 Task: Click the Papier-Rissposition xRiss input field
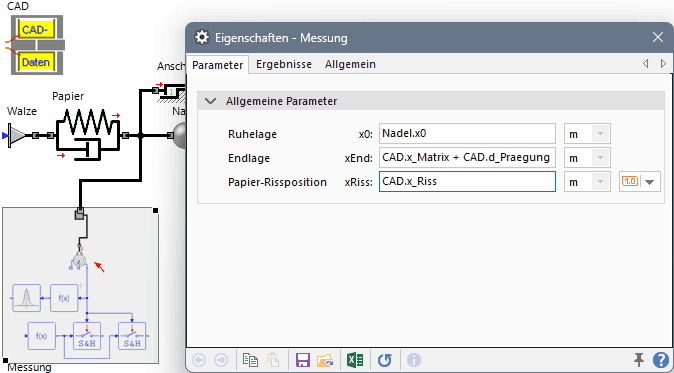467,182
